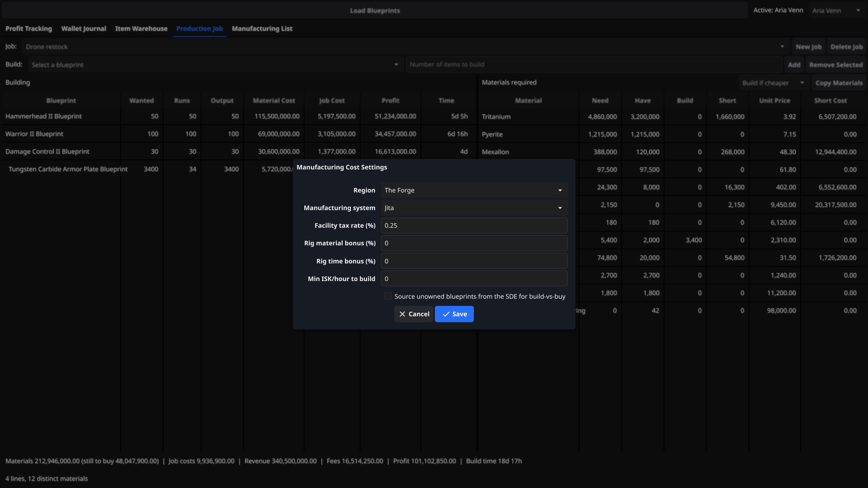Expand the Job dropdown showing Drone restock
This screenshot has height=488, width=868.
[x=405, y=47]
